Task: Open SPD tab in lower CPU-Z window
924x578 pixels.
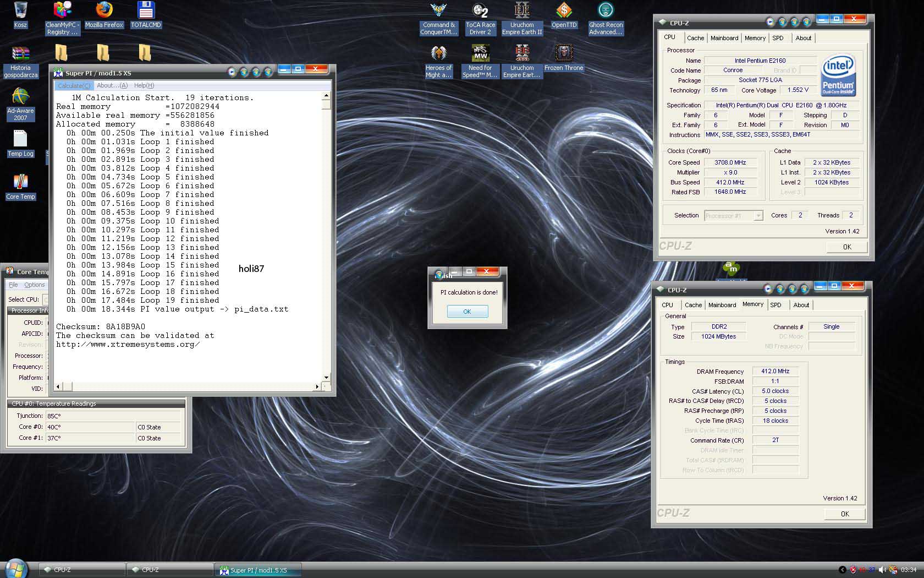Action: click(776, 305)
